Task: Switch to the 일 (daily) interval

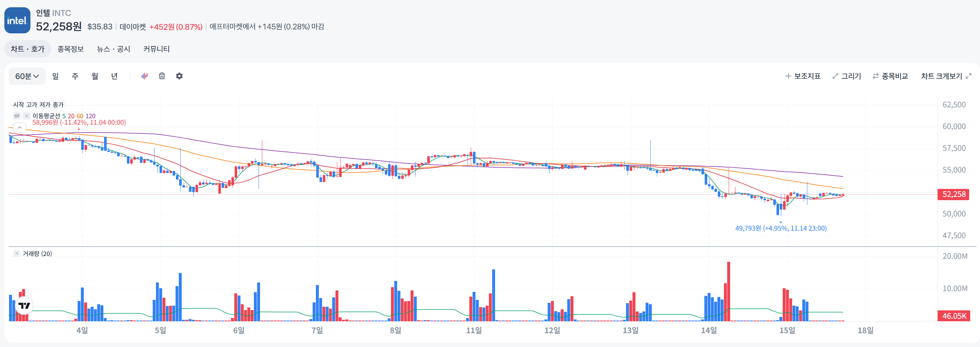Action: coord(55,76)
